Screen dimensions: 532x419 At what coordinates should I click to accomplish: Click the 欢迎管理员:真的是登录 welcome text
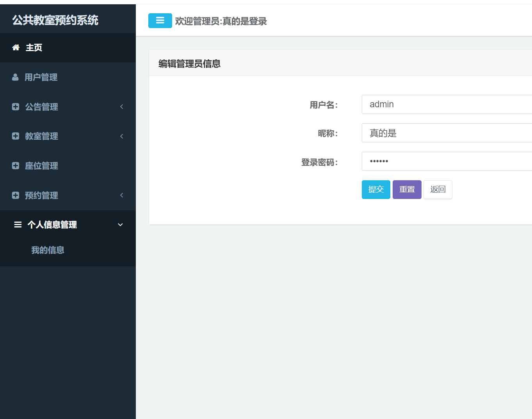point(221,21)
